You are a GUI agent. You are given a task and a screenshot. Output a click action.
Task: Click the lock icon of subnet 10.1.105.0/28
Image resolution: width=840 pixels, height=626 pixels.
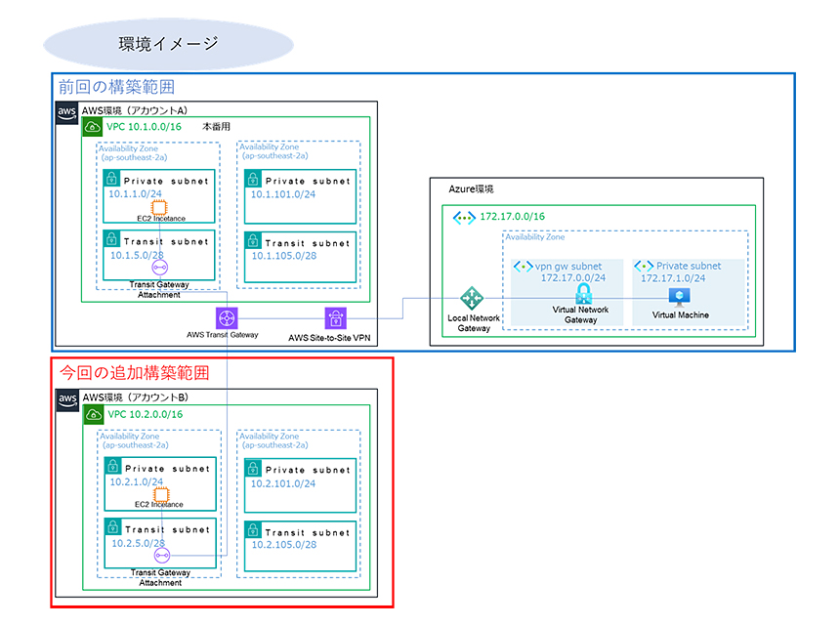(x=253, y=240)
